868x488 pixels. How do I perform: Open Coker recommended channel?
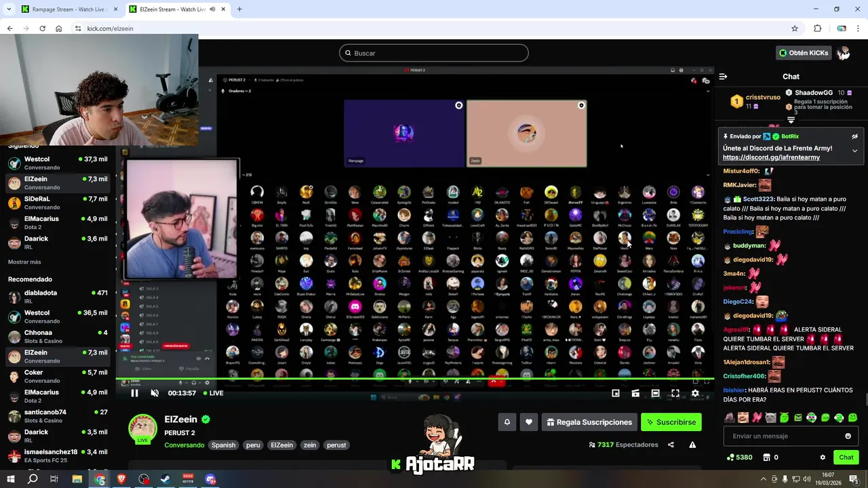pos(58,376)
